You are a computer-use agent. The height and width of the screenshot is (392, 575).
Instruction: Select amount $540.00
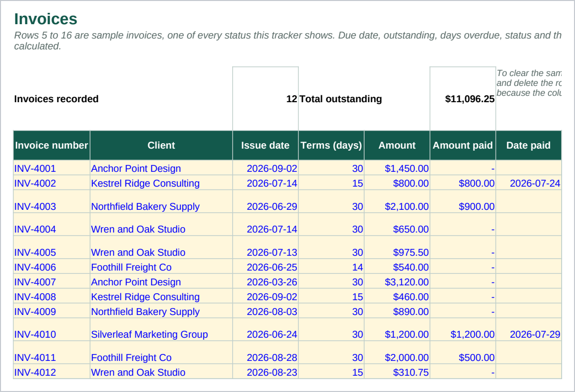397,266
